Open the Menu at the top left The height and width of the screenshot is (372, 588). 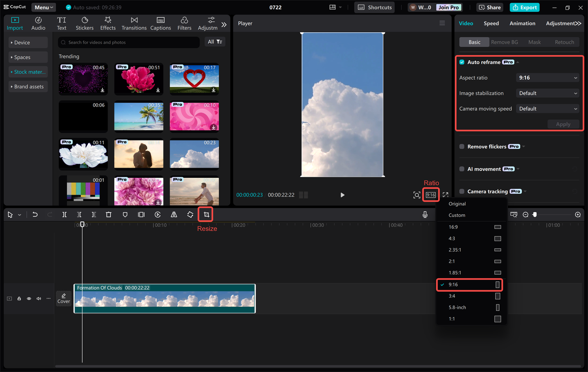43,7
